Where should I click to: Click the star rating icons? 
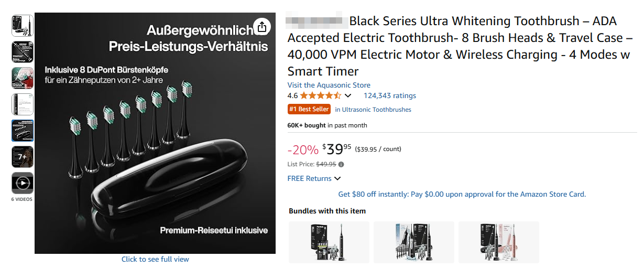pos(320,95)
